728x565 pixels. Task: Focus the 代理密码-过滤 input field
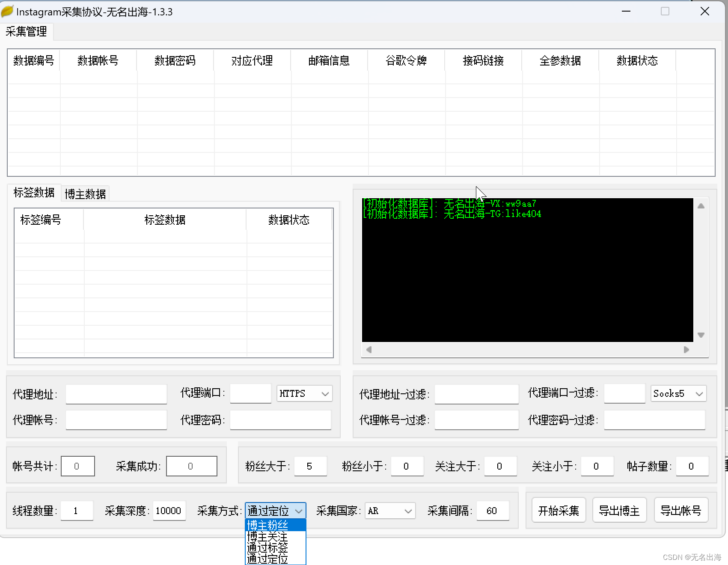click(655, 420)
